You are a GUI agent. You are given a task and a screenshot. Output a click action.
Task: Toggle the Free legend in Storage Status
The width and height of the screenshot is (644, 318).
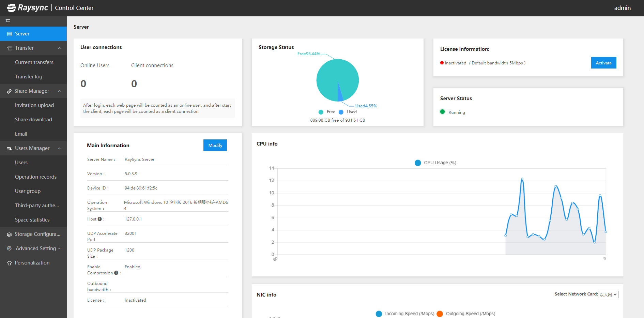click(x=327, y=112)
